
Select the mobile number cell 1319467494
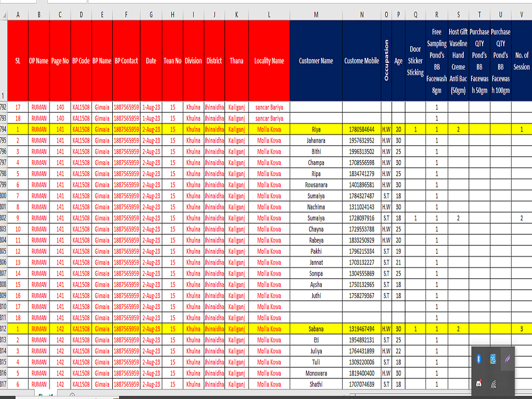362,329
